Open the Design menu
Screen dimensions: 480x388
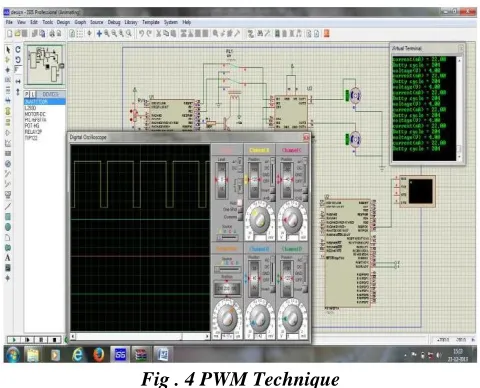click(63, 22)
